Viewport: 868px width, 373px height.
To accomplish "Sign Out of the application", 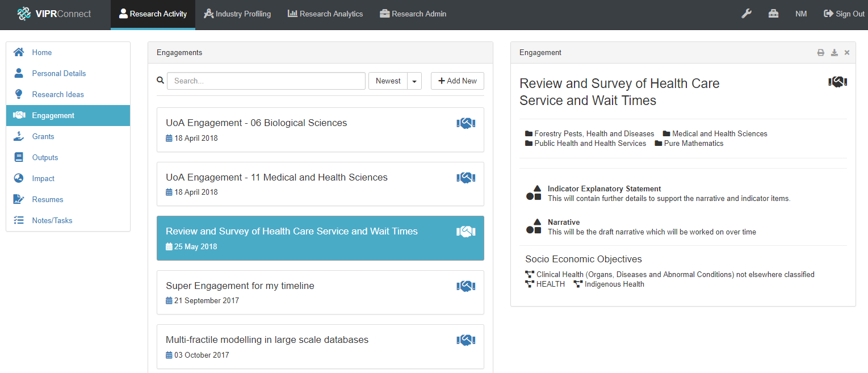I will point(844,14).
